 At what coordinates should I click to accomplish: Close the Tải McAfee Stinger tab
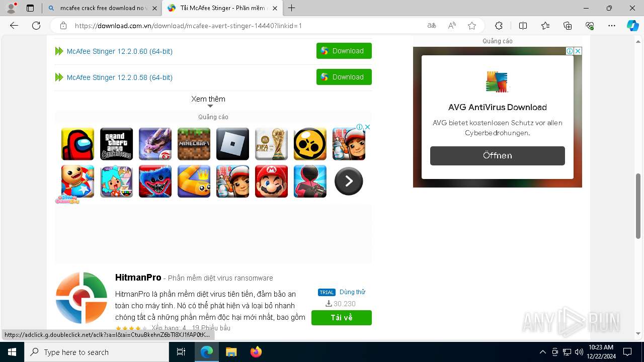tap(276, 8)
